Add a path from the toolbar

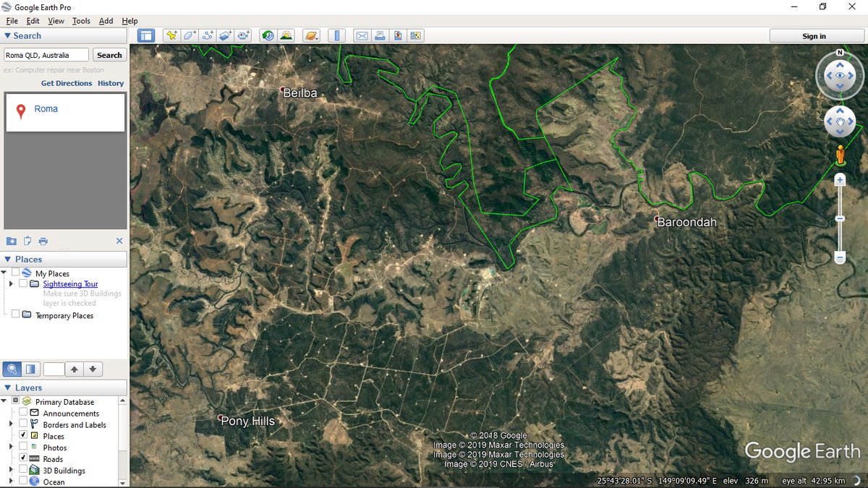(x=208, y=35)
